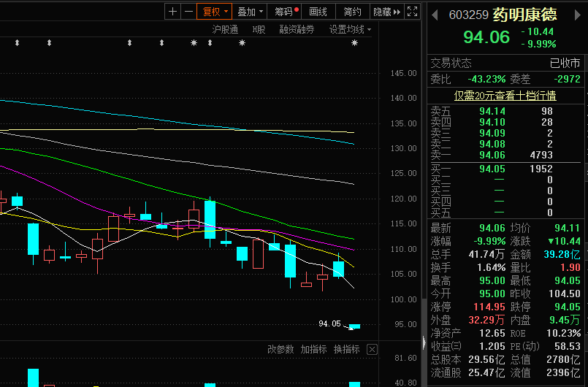
Task: Click the 净资产 value 12.65
Action: [x=492, y=333]
